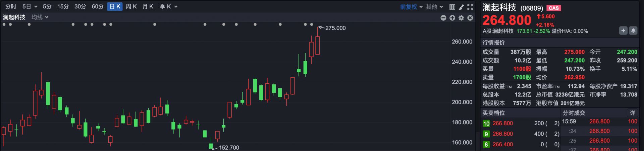This screenshot has height=151, width=644.
Task: Close the indicator bar with X icon
Action: point(470,18)
